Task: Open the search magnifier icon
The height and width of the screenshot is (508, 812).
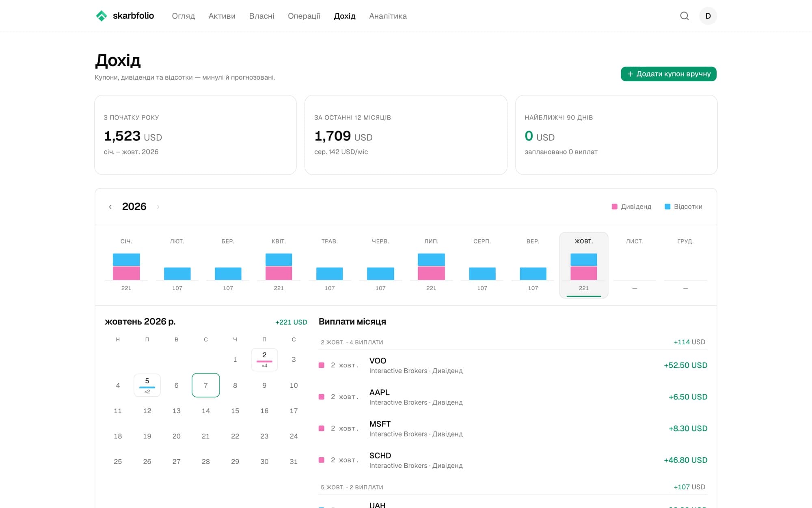Action: click(x=685, y=16)
